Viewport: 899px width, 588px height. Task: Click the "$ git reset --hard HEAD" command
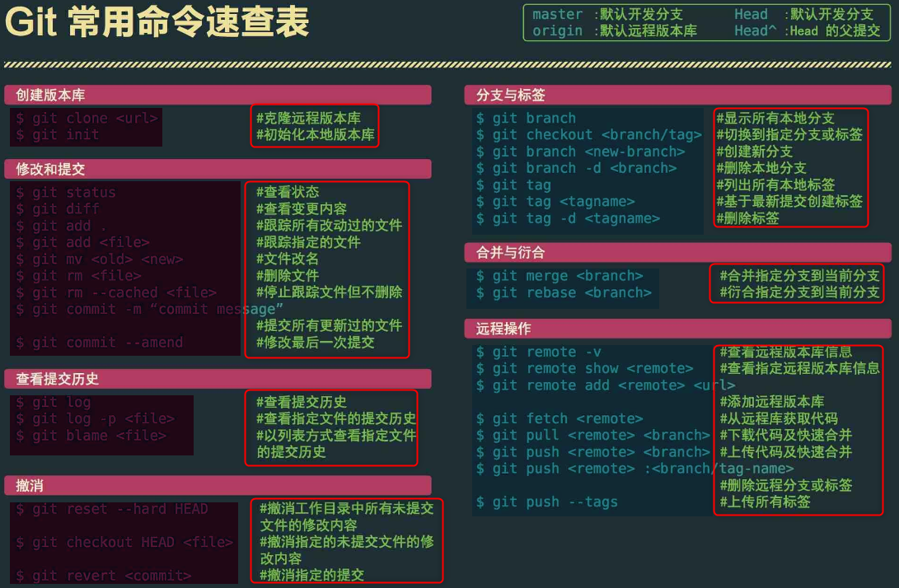click(112, 509)
